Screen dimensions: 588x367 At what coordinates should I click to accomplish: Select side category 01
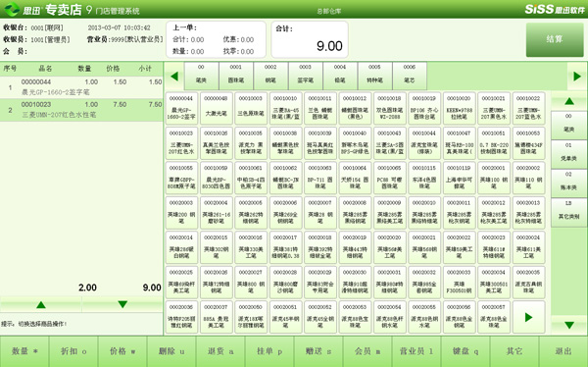(x=568, y=154)
